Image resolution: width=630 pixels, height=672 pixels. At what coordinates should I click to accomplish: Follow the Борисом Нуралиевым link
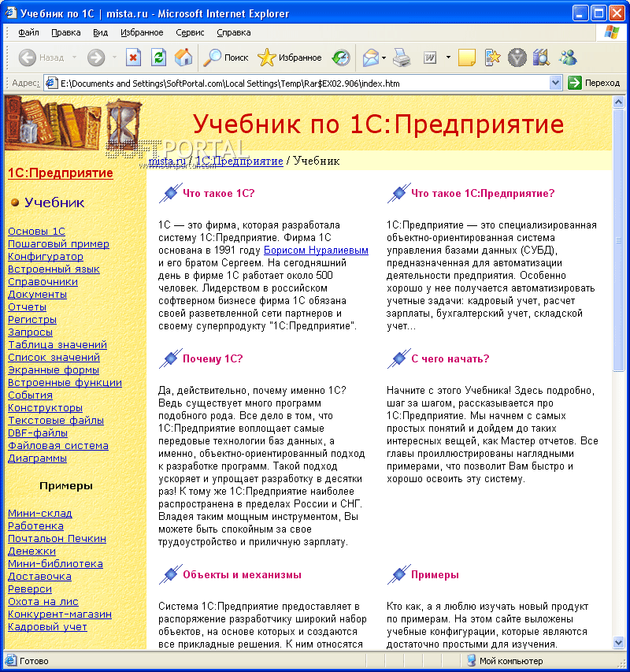[316, 250]
